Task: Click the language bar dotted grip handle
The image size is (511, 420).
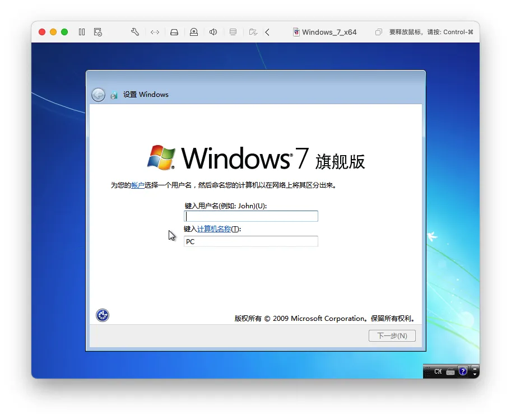Action: [428, 371]
